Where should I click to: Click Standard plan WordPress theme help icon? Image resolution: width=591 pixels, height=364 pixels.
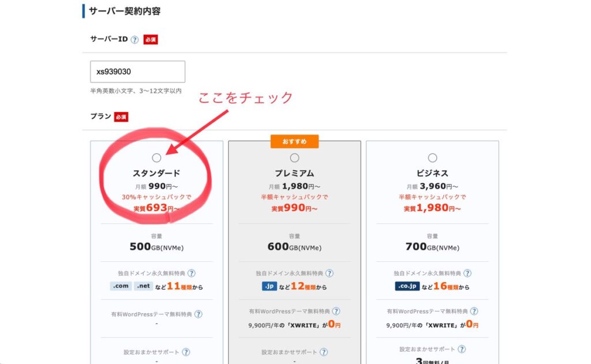(x=198, y=314)
